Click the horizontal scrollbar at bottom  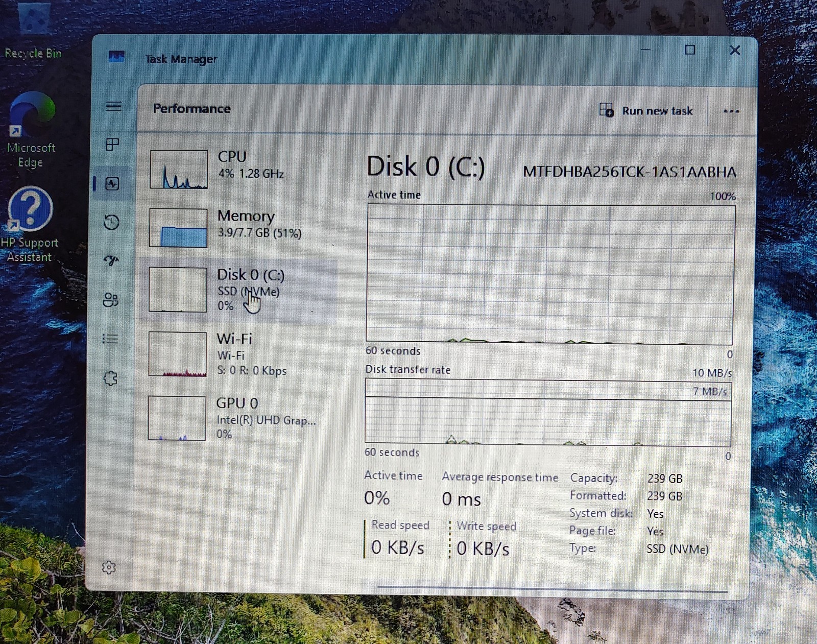[552, 589]
